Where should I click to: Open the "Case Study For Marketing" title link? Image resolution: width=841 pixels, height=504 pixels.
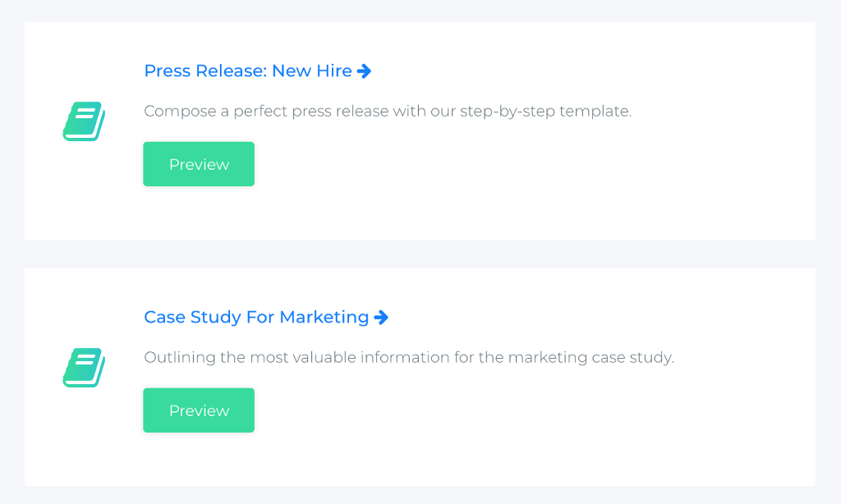[256, 318]
